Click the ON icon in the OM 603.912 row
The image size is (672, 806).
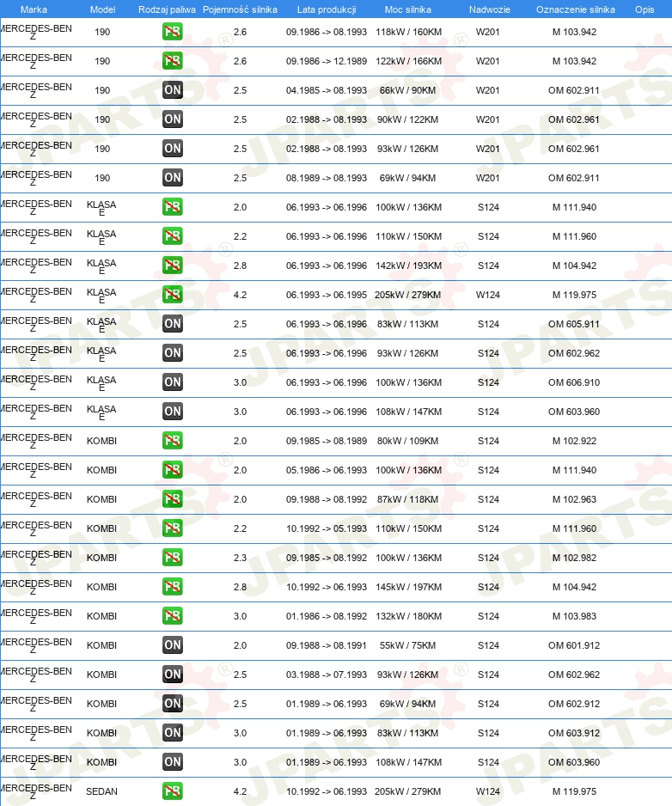tap(172, 733)
